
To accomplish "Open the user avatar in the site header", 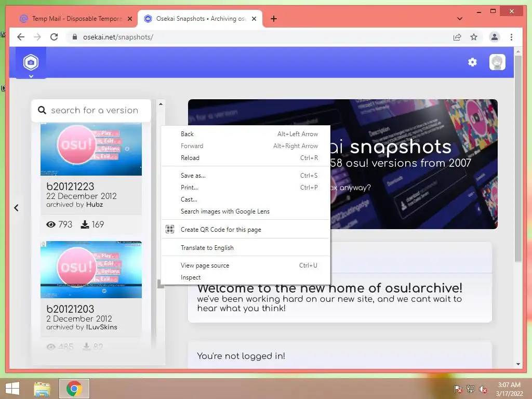I will click(x=497, y=62).
